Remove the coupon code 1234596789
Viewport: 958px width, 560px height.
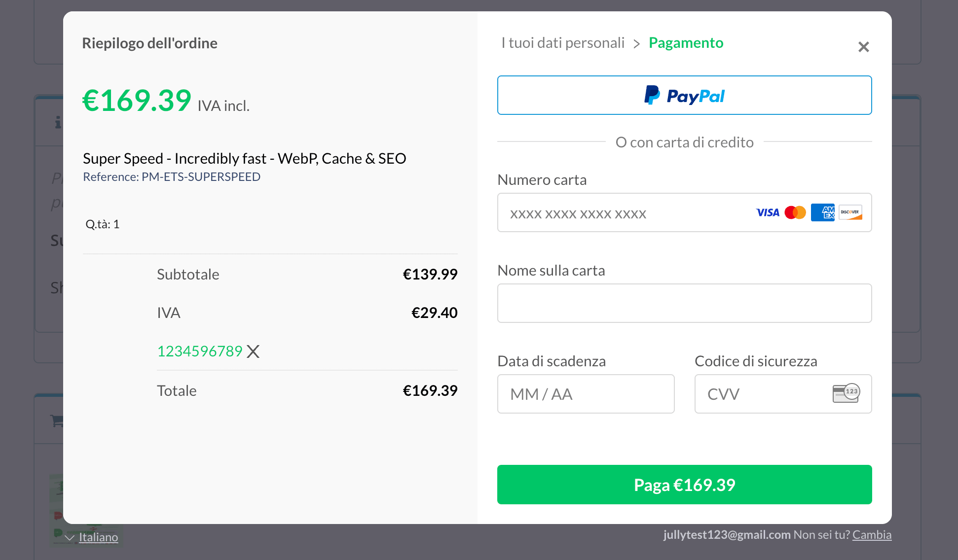pyautogui.click(x=253, y=351)
